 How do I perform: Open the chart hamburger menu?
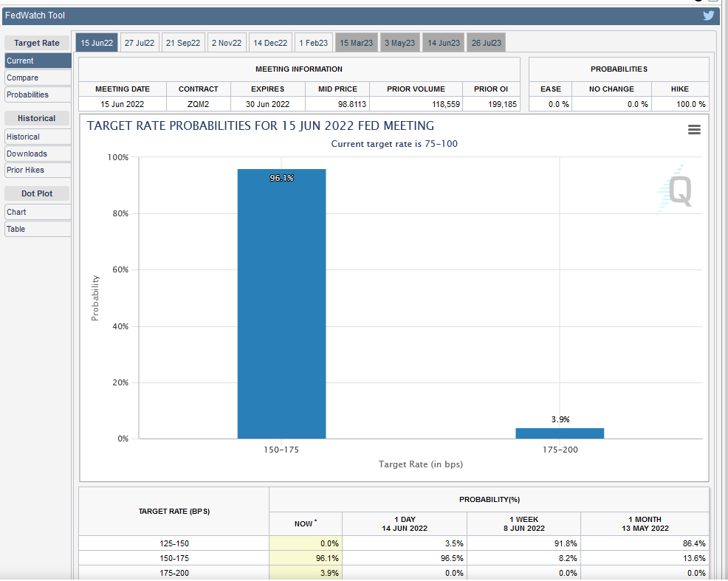pyautogui.click(x=694, y=129)
